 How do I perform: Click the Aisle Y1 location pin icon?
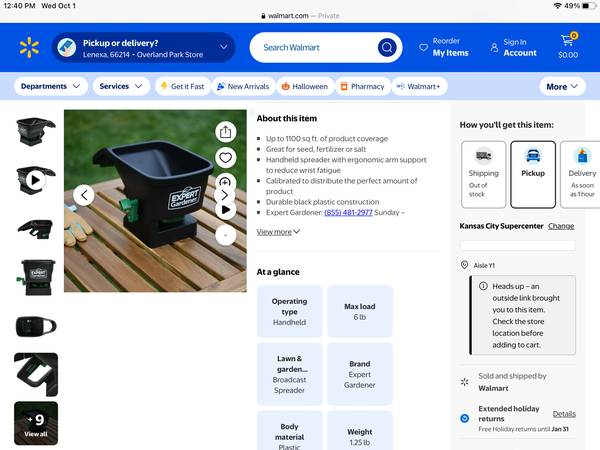464,265
